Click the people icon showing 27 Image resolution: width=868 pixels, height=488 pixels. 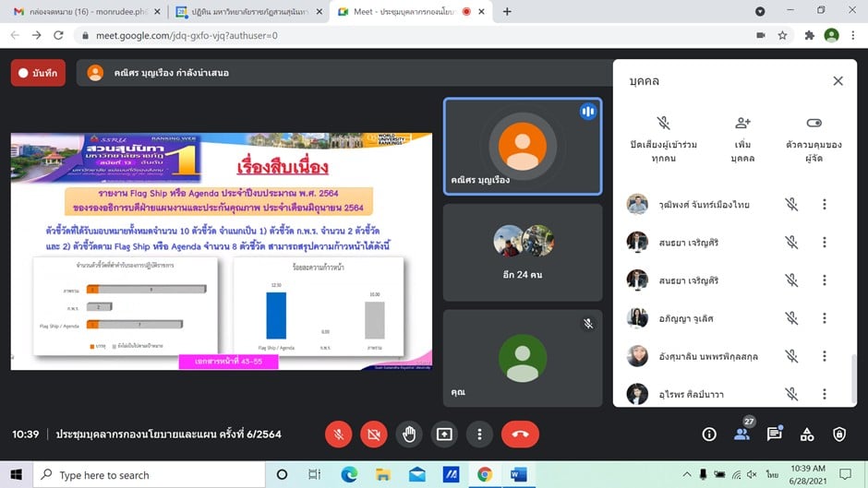tap(741, 434)
